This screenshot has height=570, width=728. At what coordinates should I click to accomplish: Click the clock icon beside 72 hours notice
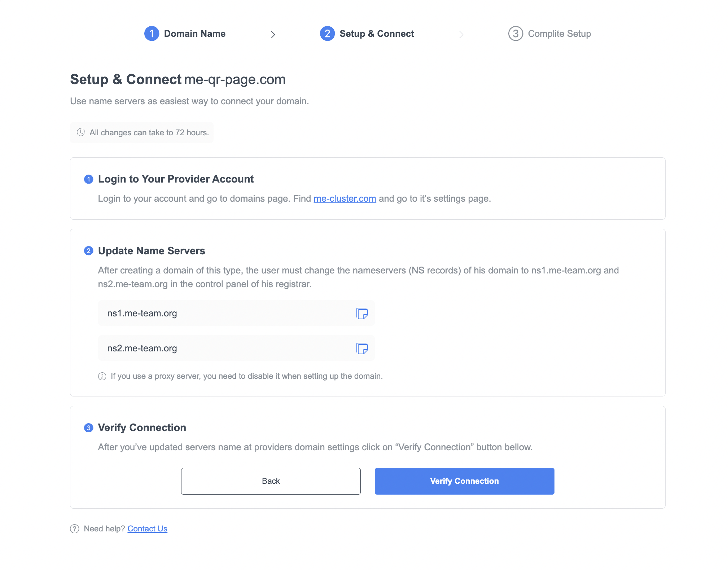(x=81, y=132)
